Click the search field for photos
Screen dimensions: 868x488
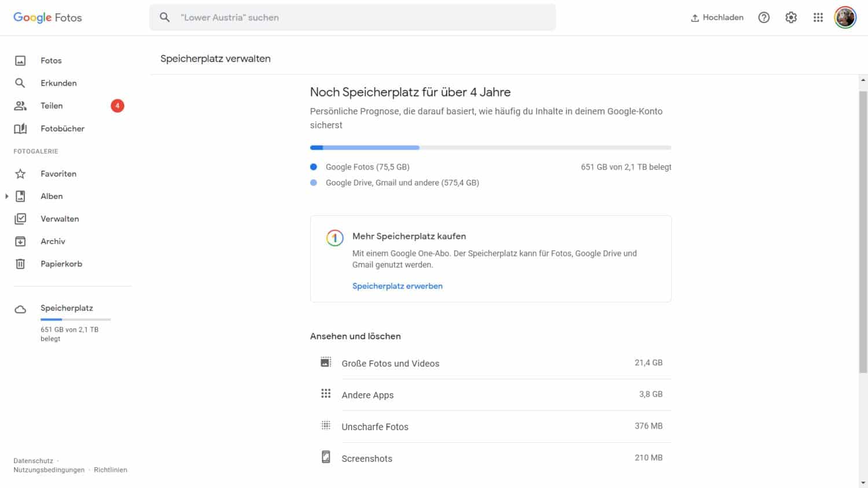point(359,17)
